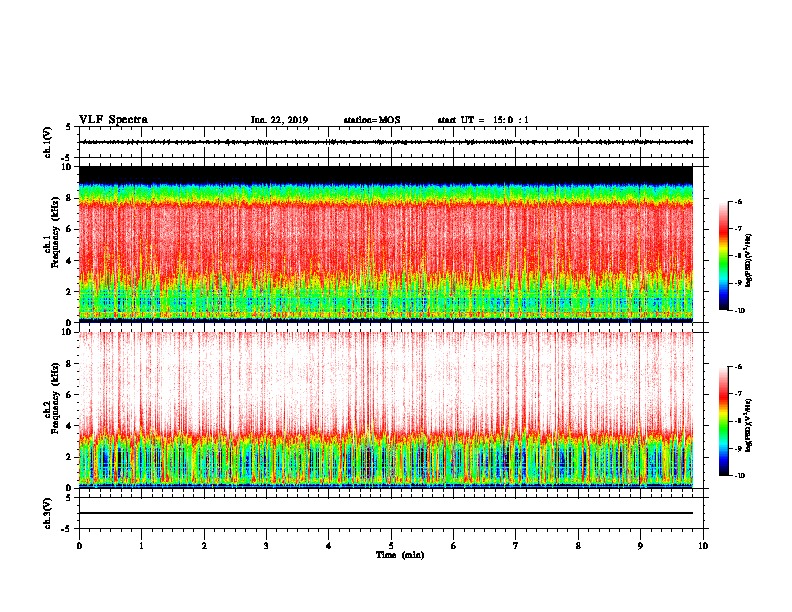Click tick label '5' on the time axis
This screenshot has width=792, height=612.
click(x=391, y=546)
